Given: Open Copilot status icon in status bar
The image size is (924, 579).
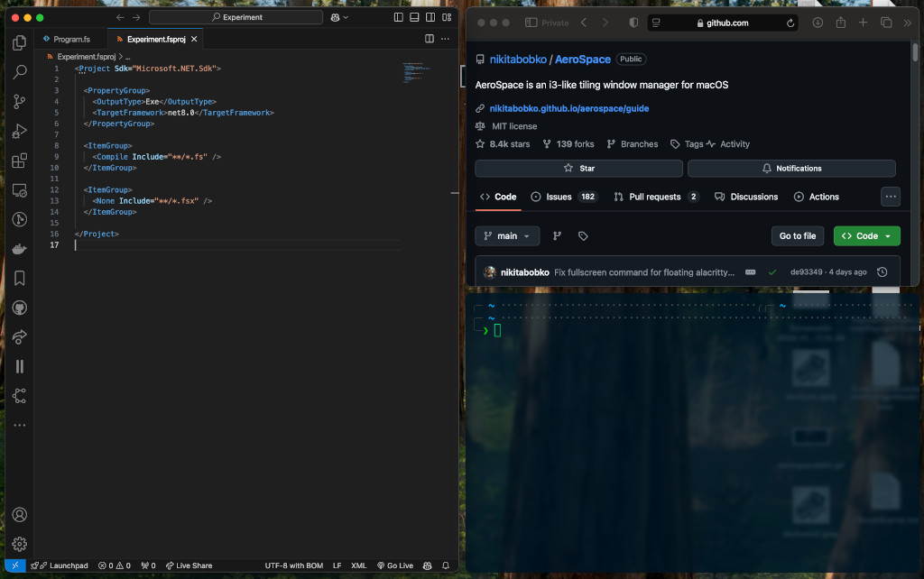Looking at the screenshot, I should coord(427,565).
